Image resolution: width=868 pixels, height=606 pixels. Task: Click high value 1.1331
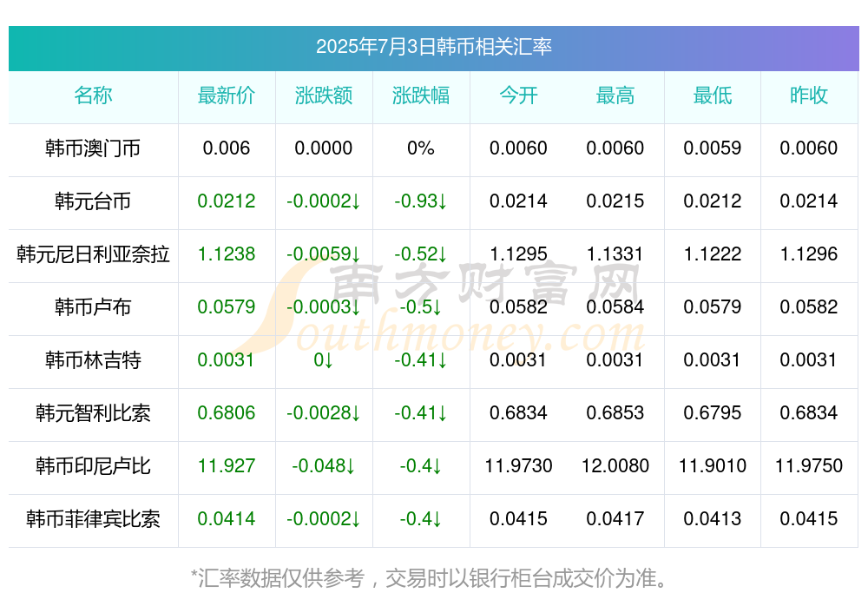coord(615,254)
